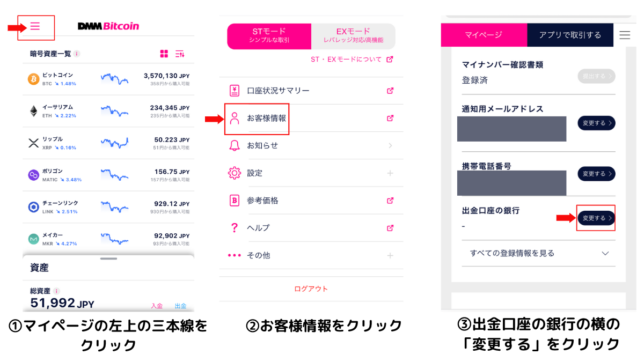Grab the grey handle above the 資産 panel
The image size is (644, 362).
[108, 258]
